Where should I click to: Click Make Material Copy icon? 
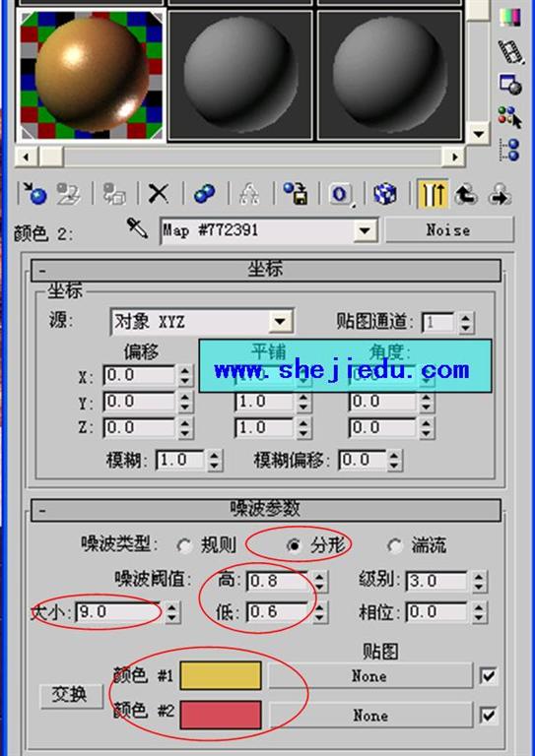205,194
